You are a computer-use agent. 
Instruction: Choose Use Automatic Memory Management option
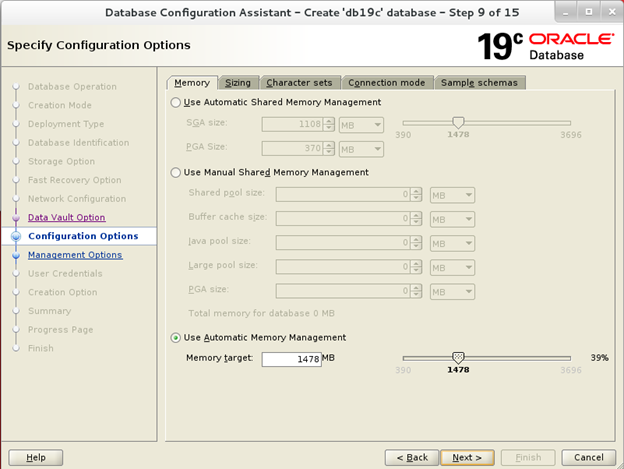tap(177, 337)
